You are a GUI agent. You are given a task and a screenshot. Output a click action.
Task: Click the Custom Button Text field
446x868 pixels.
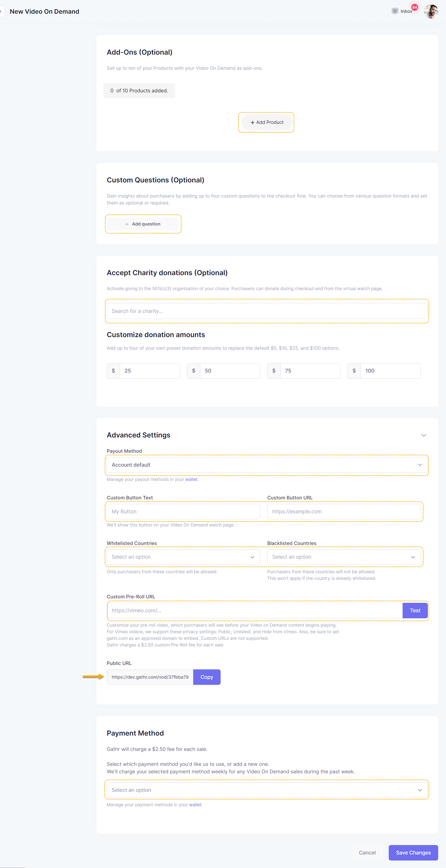[183, 512]
